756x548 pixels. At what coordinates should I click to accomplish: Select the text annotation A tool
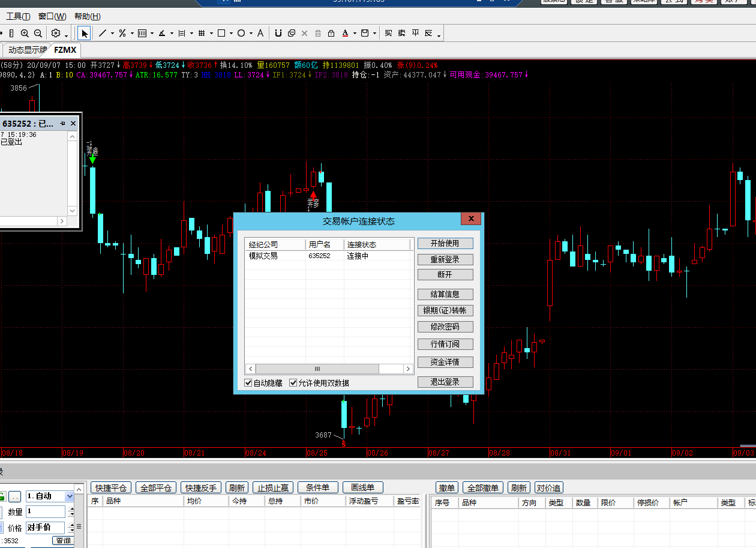(260, 34)
